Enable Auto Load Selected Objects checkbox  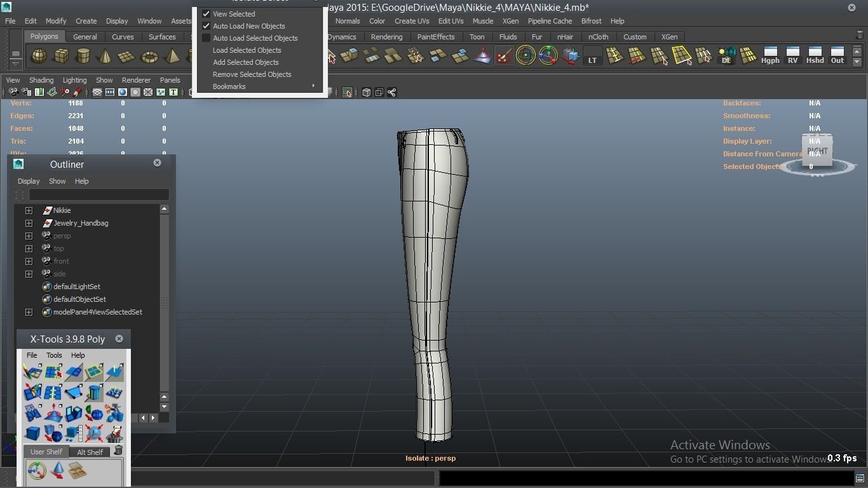point(206,38)
